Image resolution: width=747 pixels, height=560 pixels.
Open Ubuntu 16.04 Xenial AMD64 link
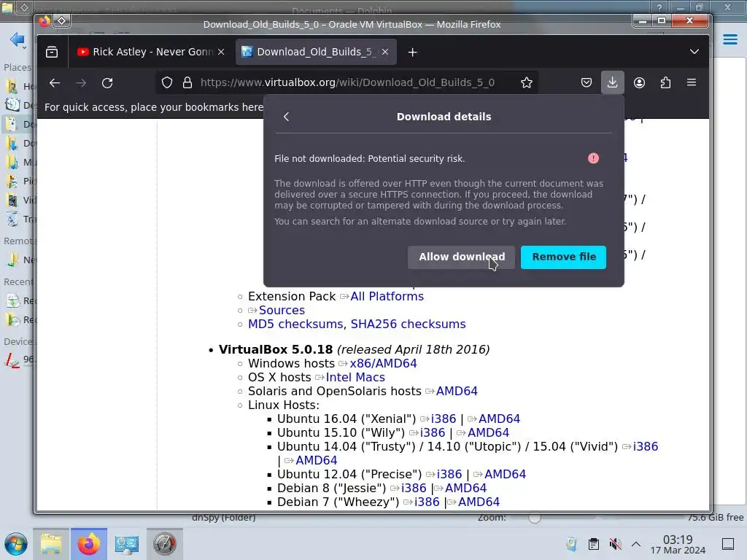tap(499, 419)
